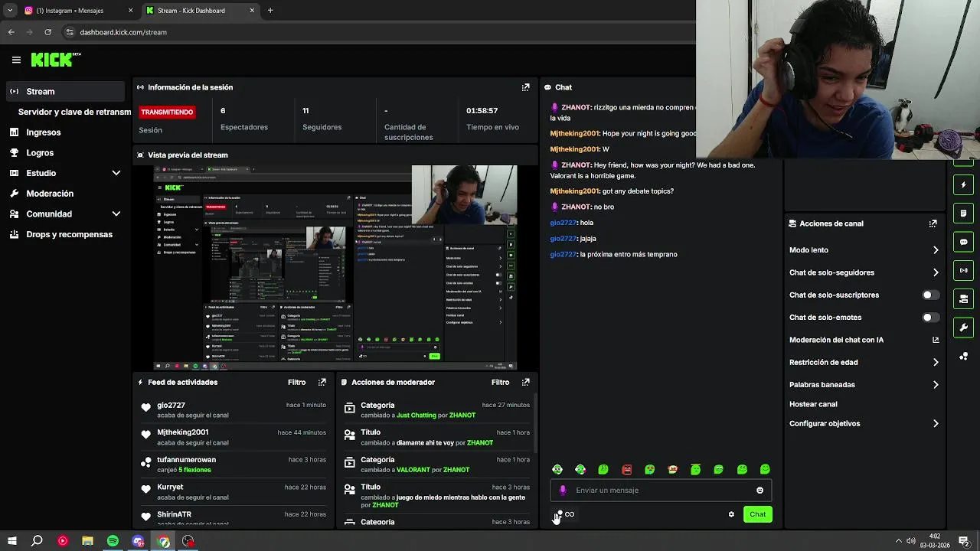The width and height of the screenshot is (980, 551).
Task: Open Palabras baneadas options
Action: [x=864, y=385]
